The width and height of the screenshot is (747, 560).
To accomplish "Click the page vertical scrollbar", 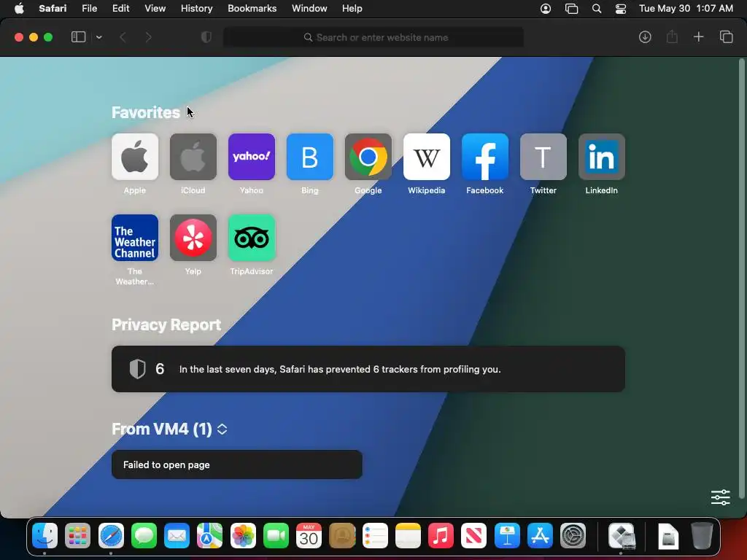I will (741, 279).
